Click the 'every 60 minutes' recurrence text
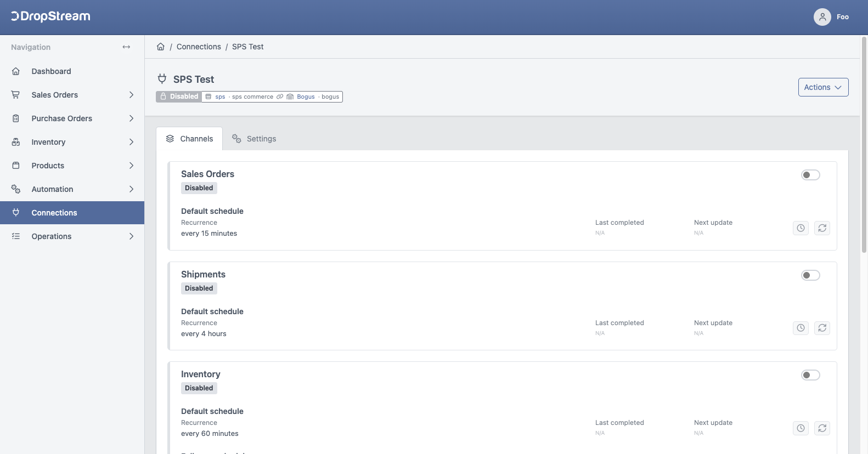868x454 pixels. 210,434
